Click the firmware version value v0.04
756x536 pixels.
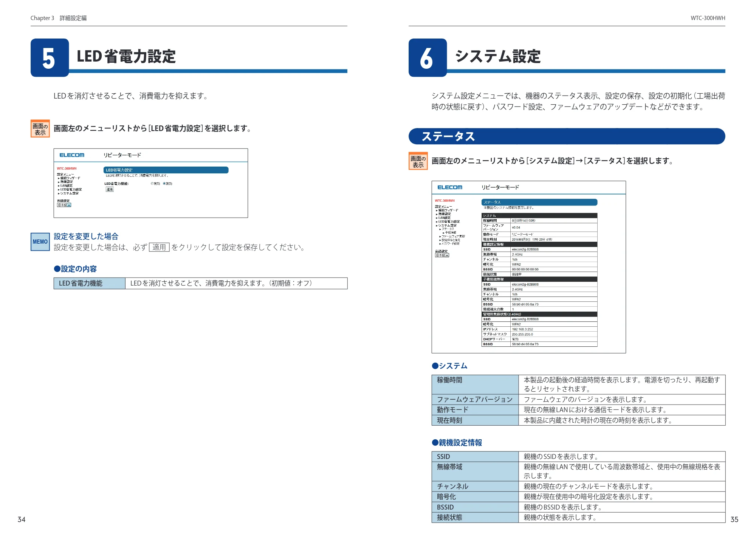coord(516,227)
